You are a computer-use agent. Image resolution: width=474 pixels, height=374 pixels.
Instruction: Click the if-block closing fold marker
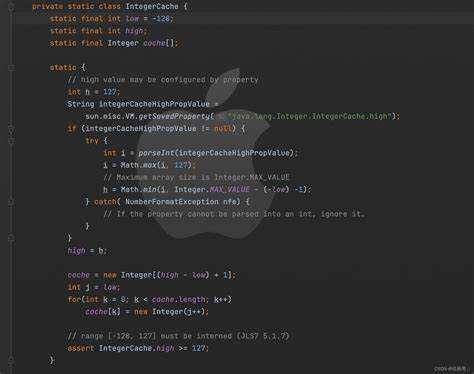[x=11, y=238]
